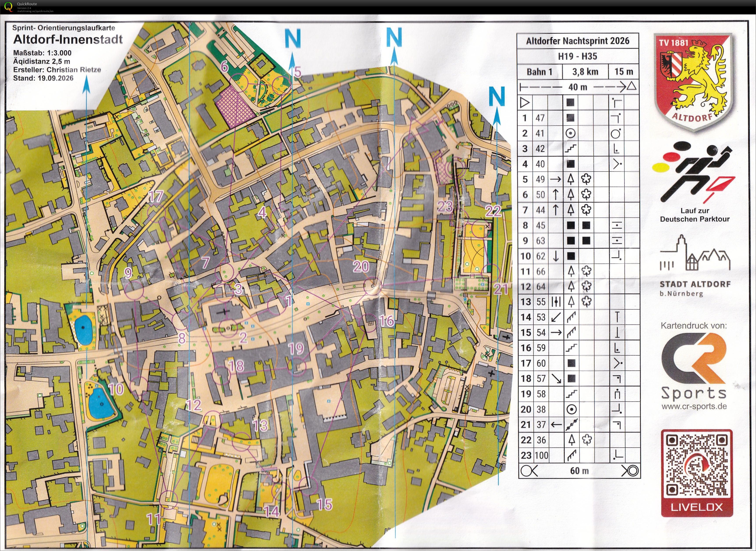Click the Lauf zur Deutschen Parktour caption
This screenshot has width=756, height=551.
click(695, 215)
